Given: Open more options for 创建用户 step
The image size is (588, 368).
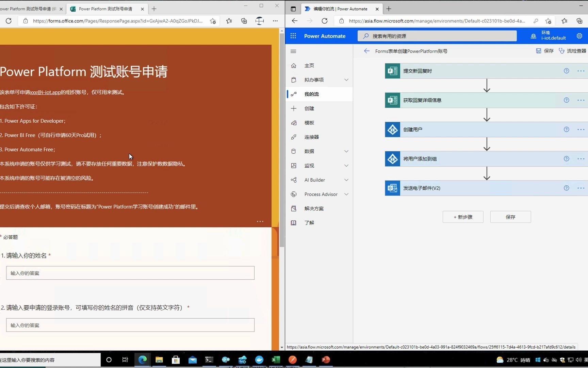Looking at the screenshot, I should (581, 129).
